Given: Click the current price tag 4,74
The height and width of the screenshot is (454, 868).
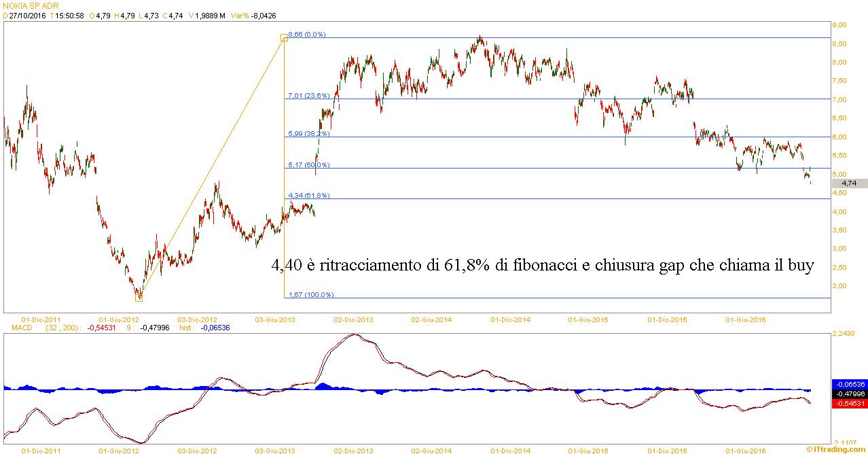Looking at the screenshot, I should 848,183.
